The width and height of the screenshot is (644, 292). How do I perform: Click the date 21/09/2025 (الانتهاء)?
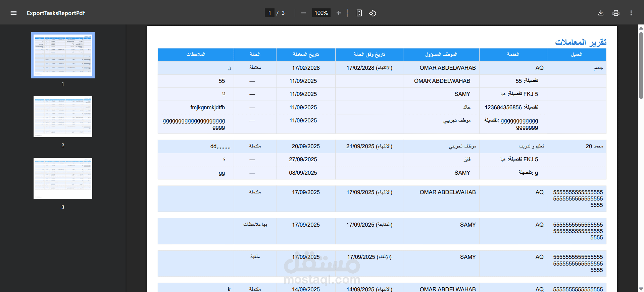[x=369, y=146]
